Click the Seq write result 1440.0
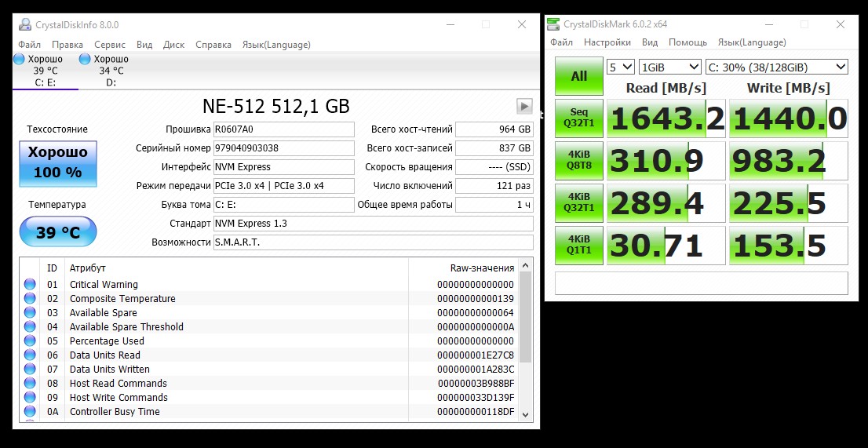The width and height of the screenshot is (868, 448). click(x=789, y=119)
